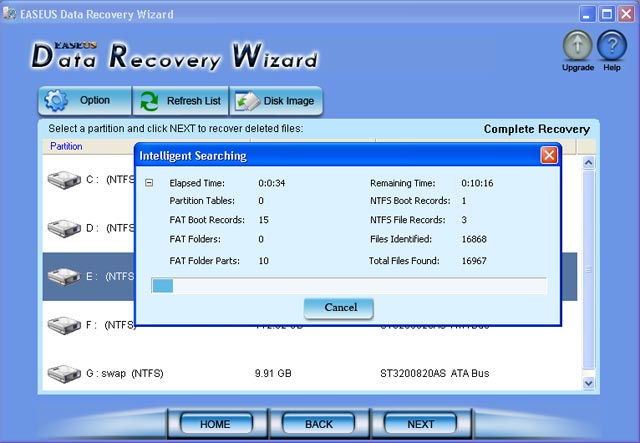This screenshot has width=640, height=443.
Task: Click FAT Boot Records value 15
Action: coord(264,220)
